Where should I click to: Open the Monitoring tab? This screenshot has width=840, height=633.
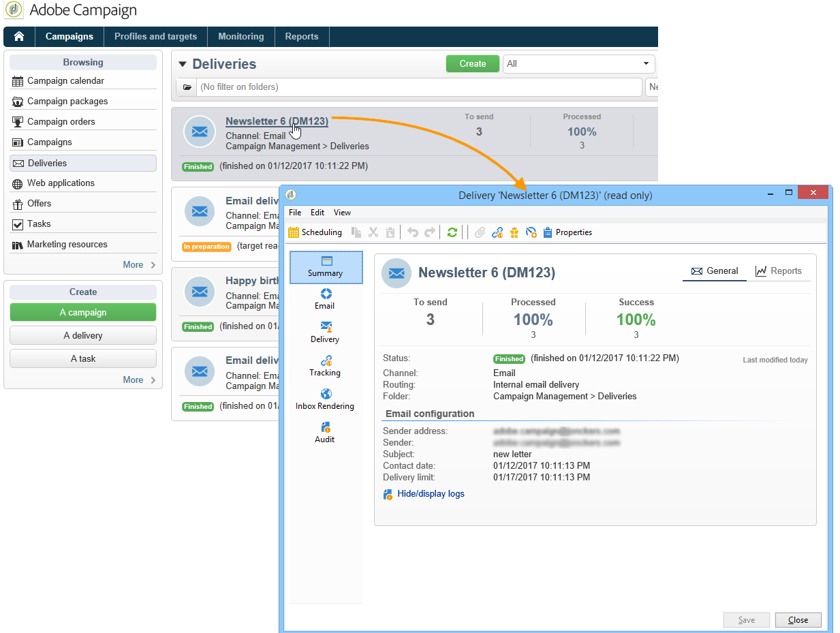tap(241, 37)
